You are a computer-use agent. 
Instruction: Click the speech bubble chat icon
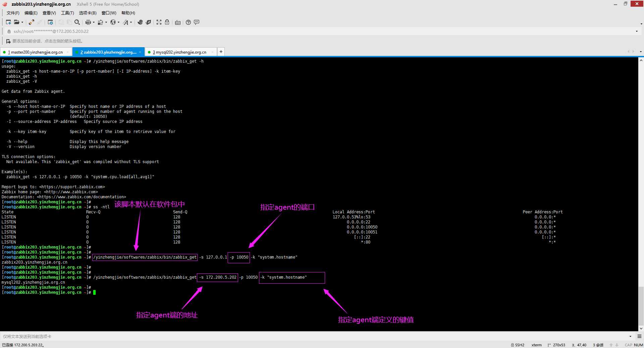point(197,22)
